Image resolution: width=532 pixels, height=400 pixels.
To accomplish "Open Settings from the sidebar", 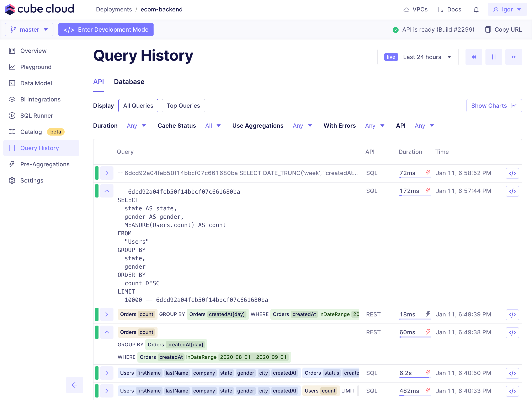I will click(32, 180).
